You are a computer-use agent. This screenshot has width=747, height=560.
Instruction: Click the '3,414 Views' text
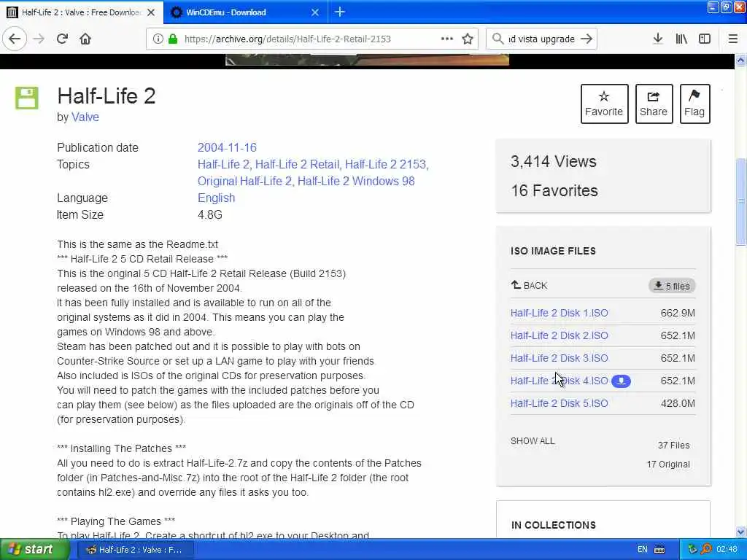(553, 161)
